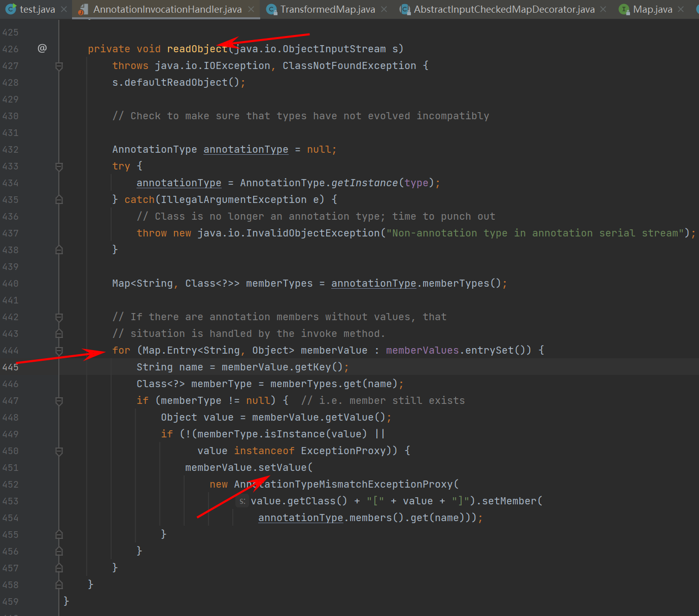The image size is (699, 616).
Task: Click ClassNotFoundException in throws clause
Action: 349,65
